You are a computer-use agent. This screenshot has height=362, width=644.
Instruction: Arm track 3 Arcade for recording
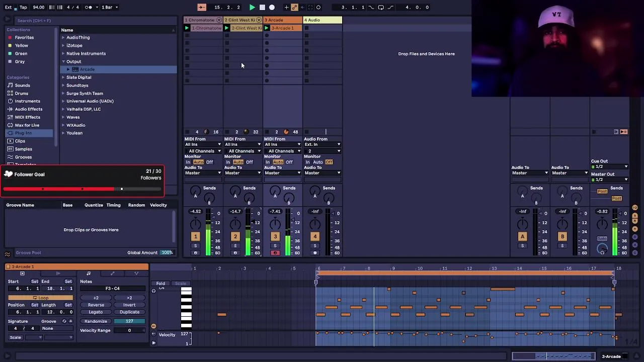tap(275, 253)
